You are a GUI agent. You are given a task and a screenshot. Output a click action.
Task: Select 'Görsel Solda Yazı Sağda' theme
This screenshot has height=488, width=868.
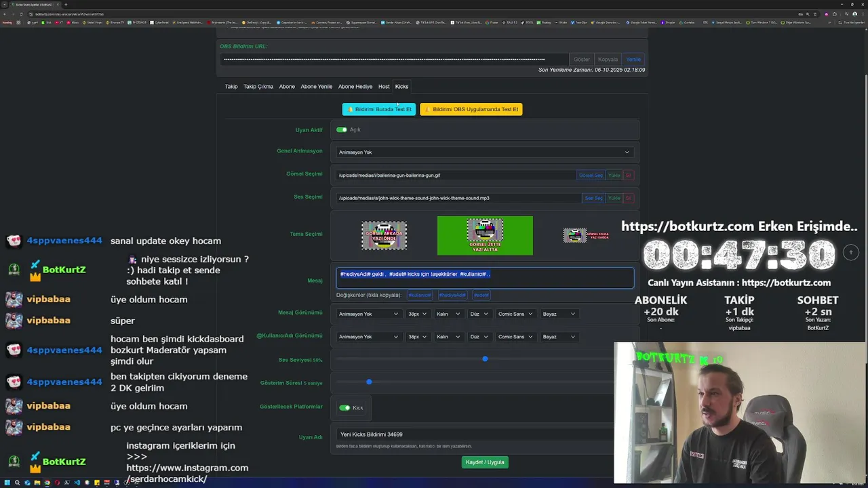click(x=586, y=236)
